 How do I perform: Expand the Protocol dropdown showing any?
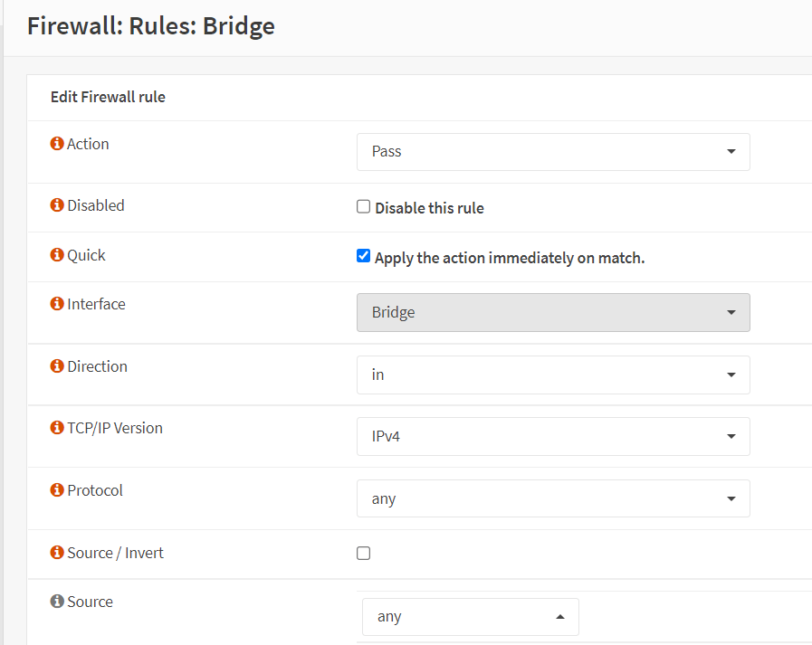coord(553,498)
